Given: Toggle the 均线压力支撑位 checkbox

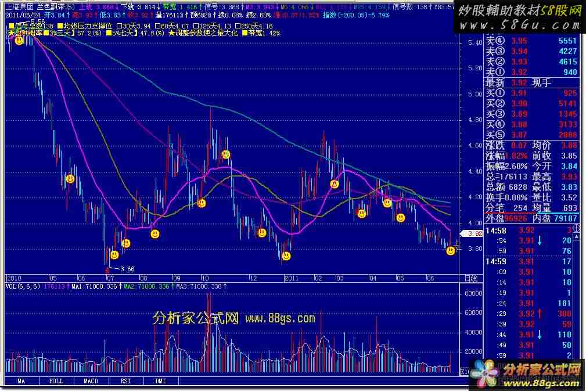Looking at the screenshot, I should point(60,26).
